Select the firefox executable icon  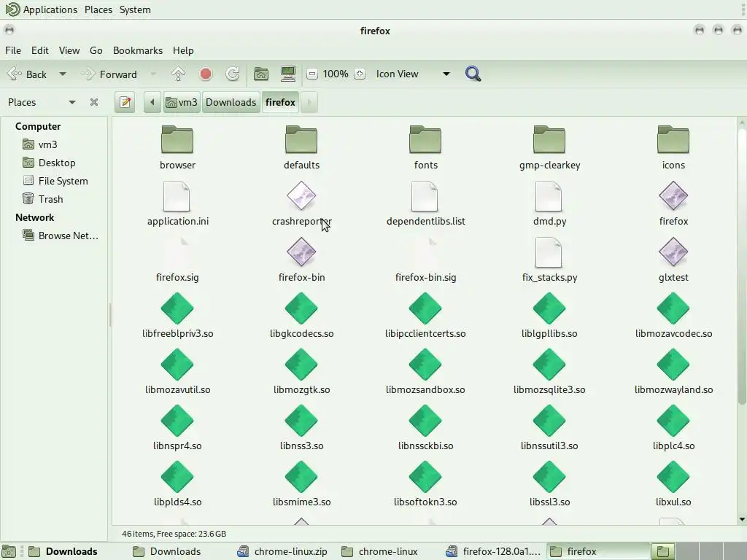[673, 195]
